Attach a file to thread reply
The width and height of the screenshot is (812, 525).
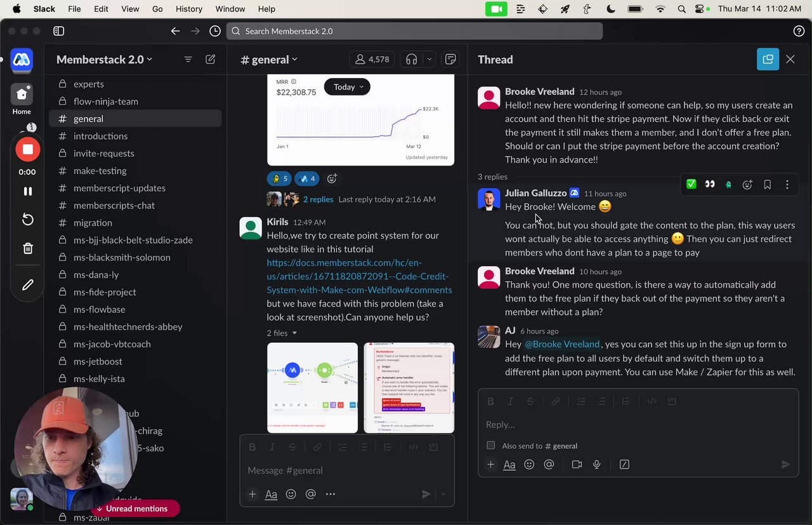pyautogui.click(x=490, y=465)
